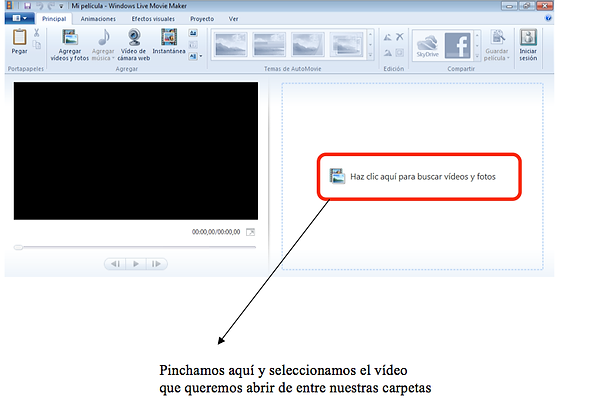Viewport: 590px width, 399px height.
Task: Minimize the Movie Maker window
Action: click(509, 6)
